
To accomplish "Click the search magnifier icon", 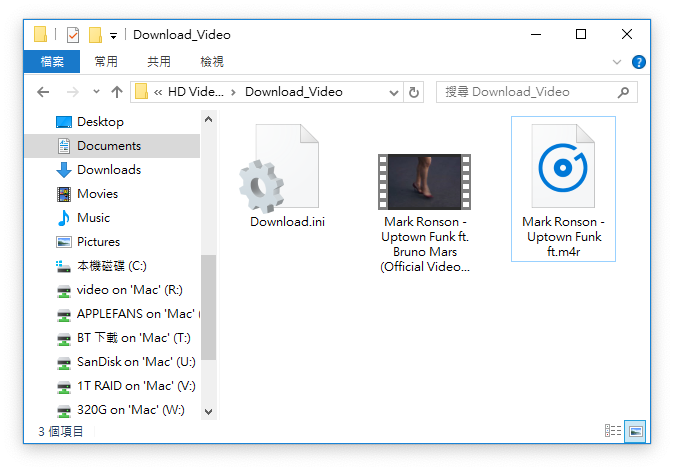I will (623, 92).
